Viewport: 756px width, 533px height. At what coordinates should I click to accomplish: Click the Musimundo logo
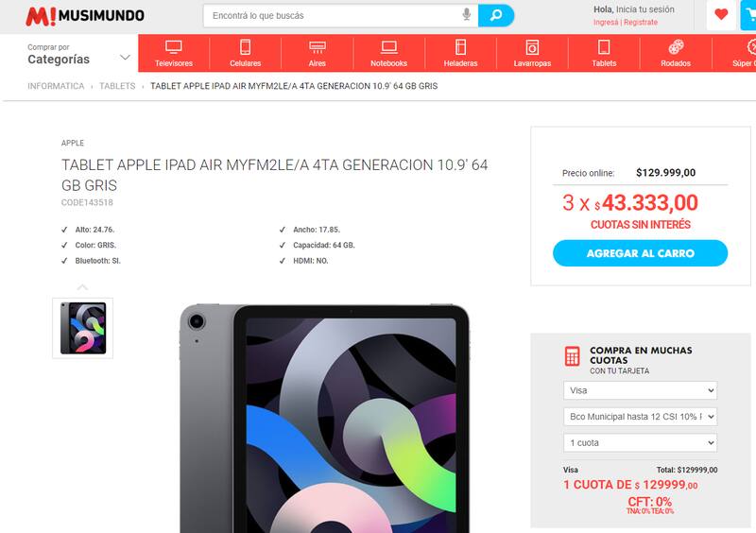[85, 16]
